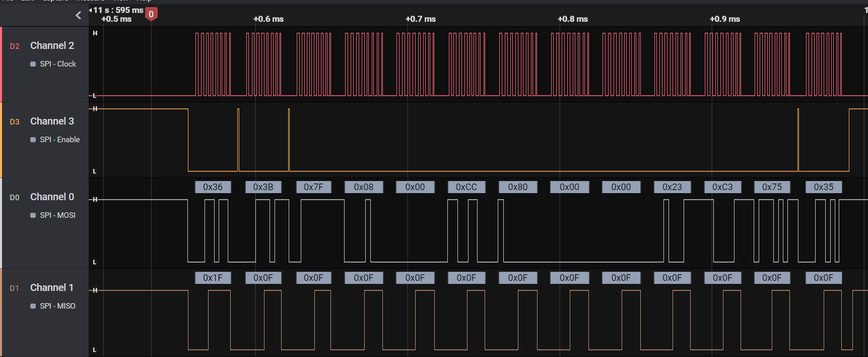Click the +0.6 ms time ruler label
Viewport: 868px width, 357px height.
(269, 19)
